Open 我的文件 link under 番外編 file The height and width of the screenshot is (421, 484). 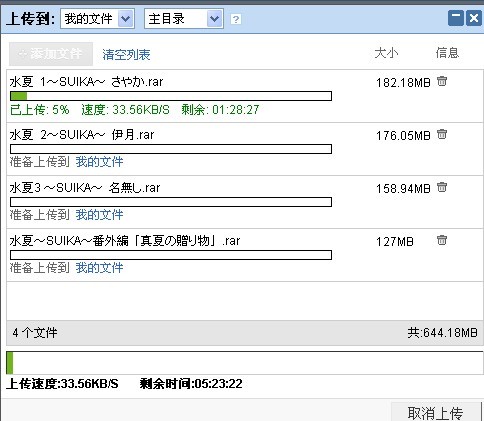99,268
